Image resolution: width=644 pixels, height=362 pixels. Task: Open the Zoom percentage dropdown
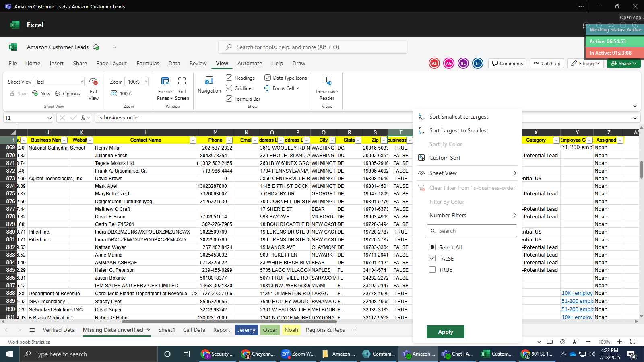[145, 82]
